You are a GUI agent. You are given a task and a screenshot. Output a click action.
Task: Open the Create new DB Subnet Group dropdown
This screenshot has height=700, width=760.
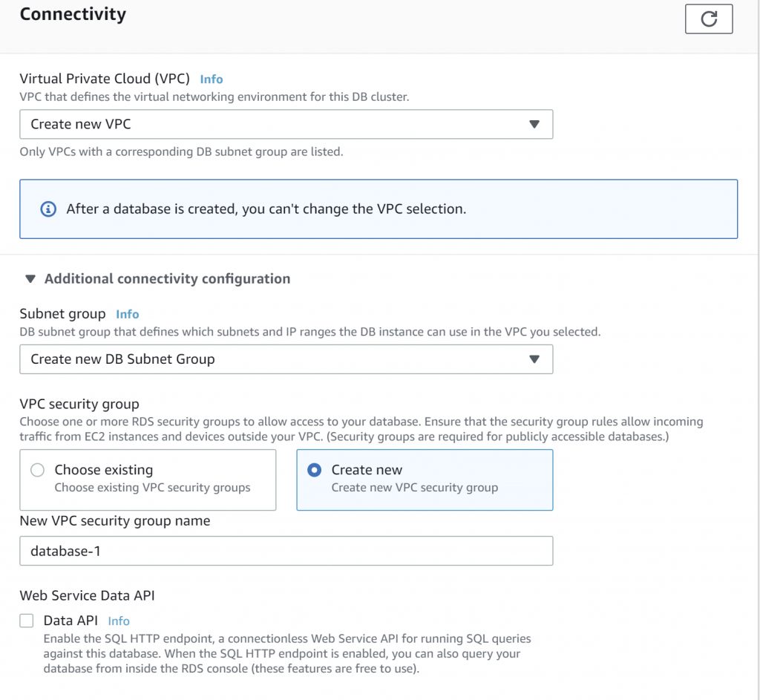tap(286, 359)
